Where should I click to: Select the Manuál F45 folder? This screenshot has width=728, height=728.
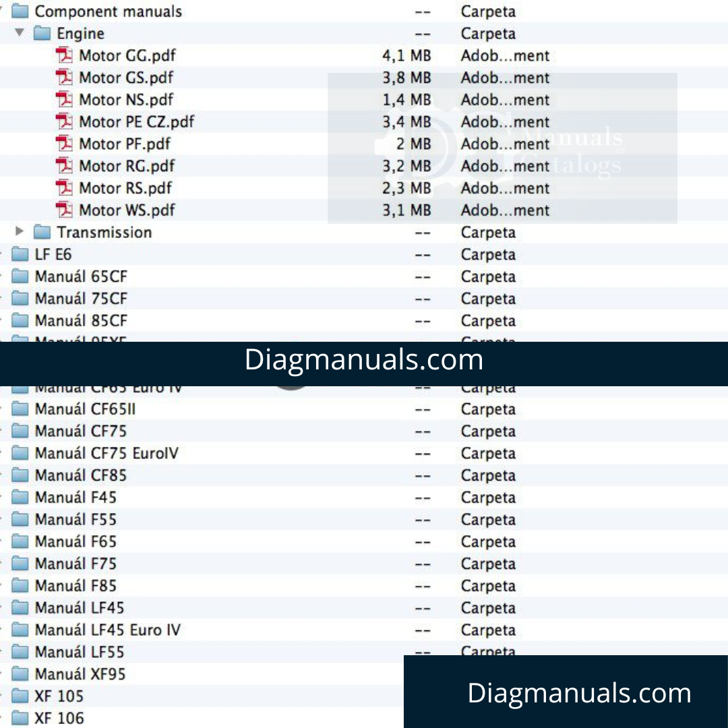click(75, 497)
